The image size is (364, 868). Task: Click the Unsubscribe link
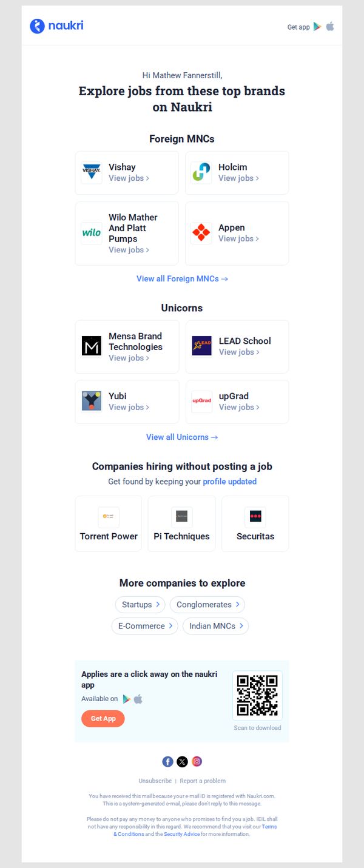[x=155, y=781]
